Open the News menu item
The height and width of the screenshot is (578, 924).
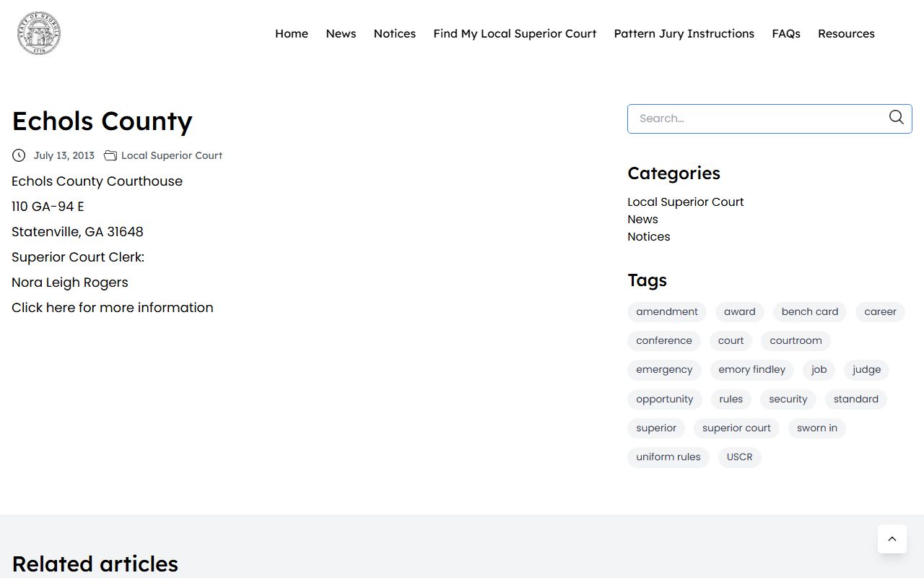pos(341,34)
